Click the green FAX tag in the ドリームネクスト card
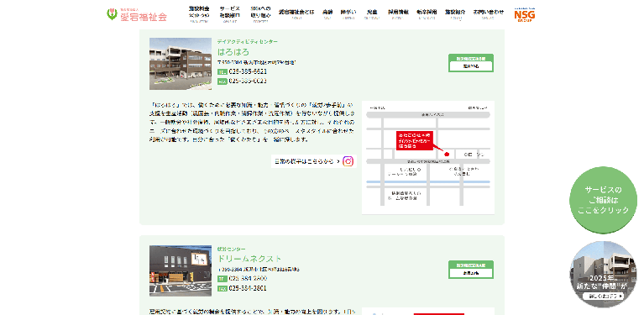This screenshot has height=315, width=644. coord(223,289)
